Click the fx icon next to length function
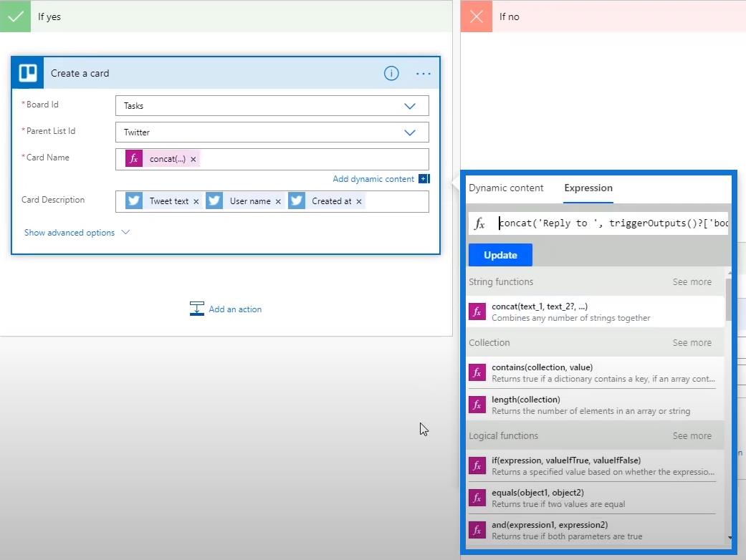 pyautogui.click(x=477, y=405)
